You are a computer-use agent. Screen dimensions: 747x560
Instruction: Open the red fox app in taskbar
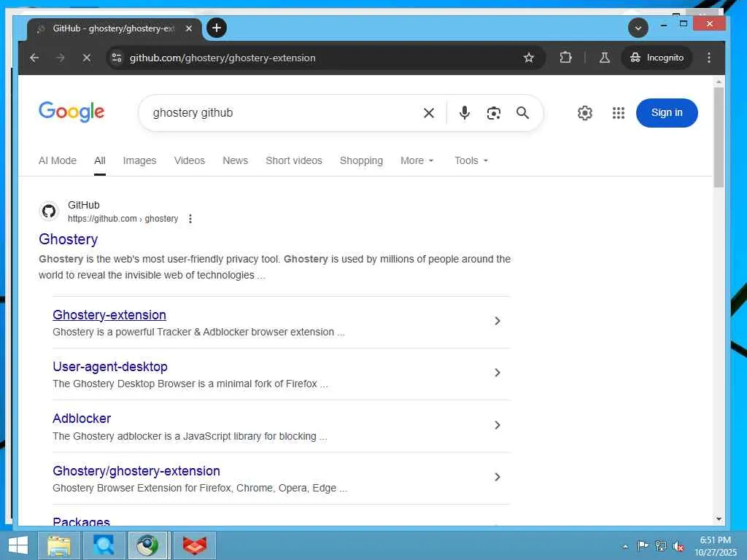click(195, 545)
